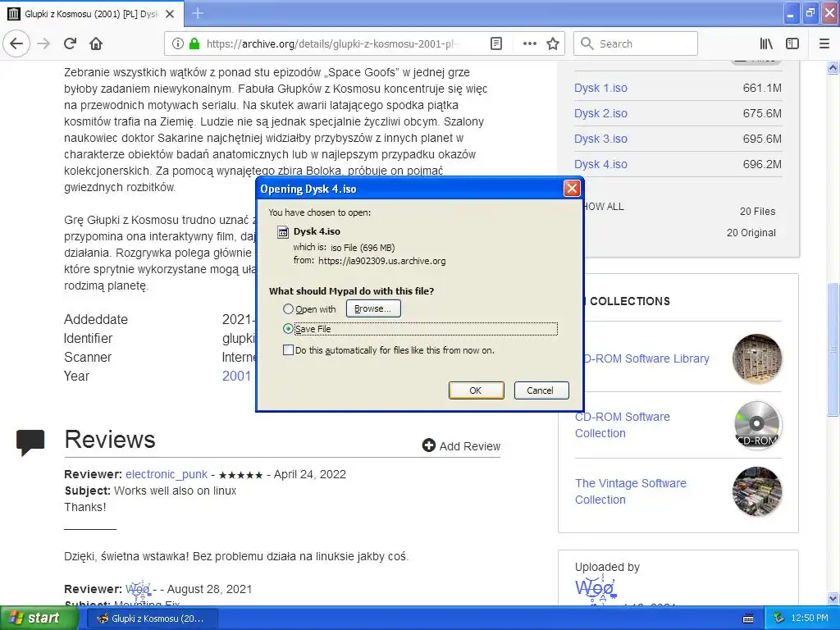Click the CD-ROM disc thumbnail
840x630 pixels.
[x=757, y=425]
